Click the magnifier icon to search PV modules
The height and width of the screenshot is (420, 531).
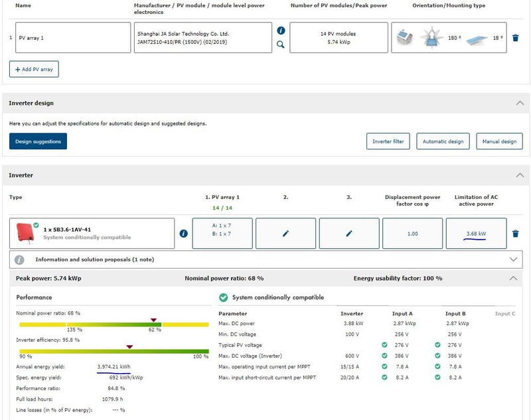[x=281, y=44]
